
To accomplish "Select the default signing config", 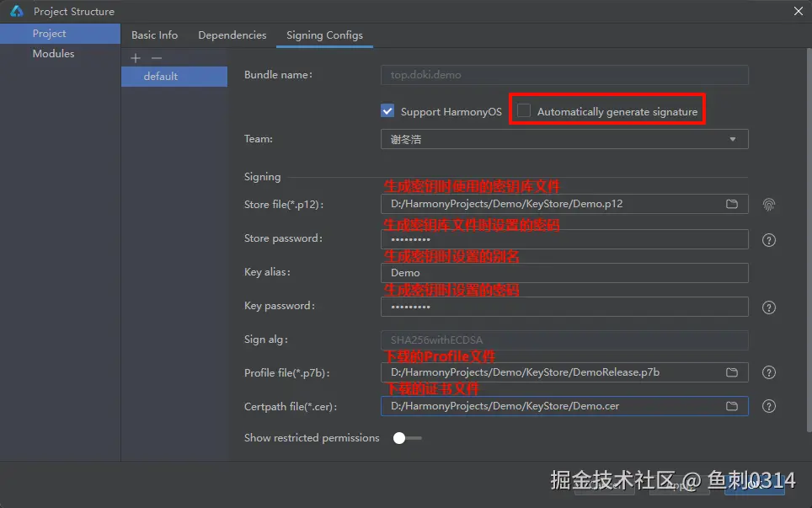I will point(174,76).
